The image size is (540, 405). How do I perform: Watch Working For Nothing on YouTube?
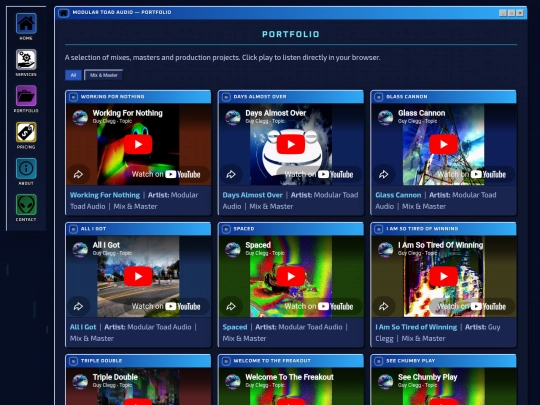(x=166, y=174)
